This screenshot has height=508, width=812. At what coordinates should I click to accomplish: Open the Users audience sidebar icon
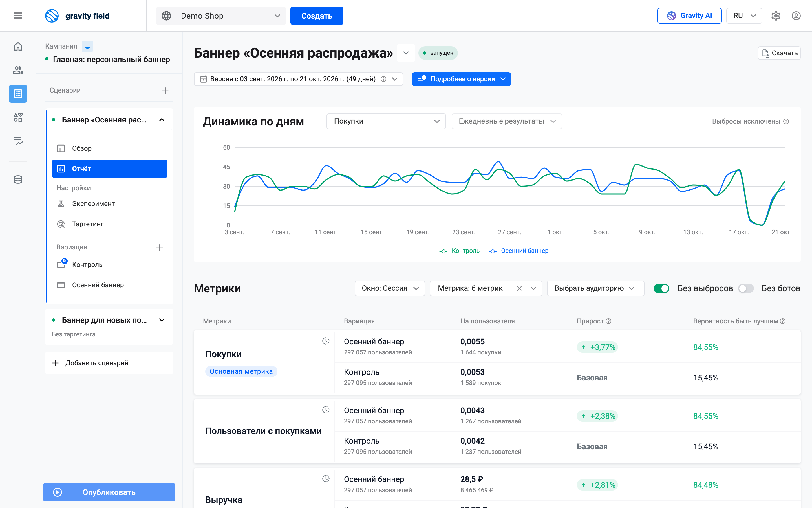point(18,70)
